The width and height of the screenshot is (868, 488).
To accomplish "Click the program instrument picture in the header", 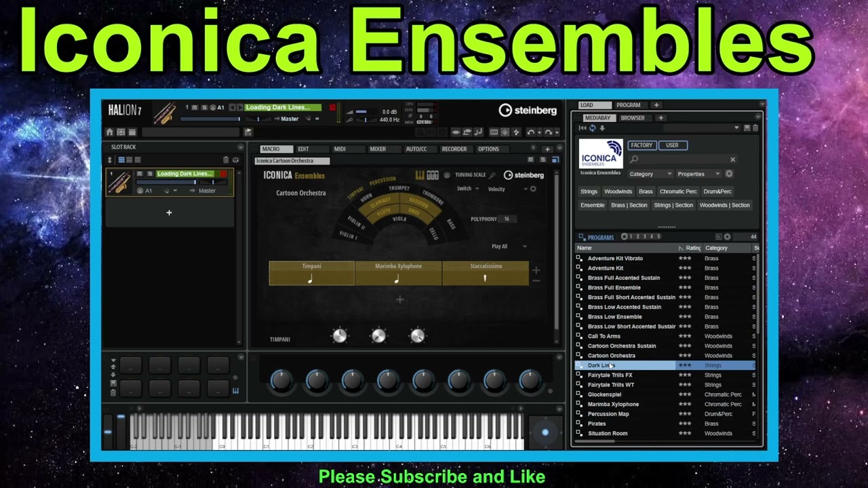I will click(165, 113).
